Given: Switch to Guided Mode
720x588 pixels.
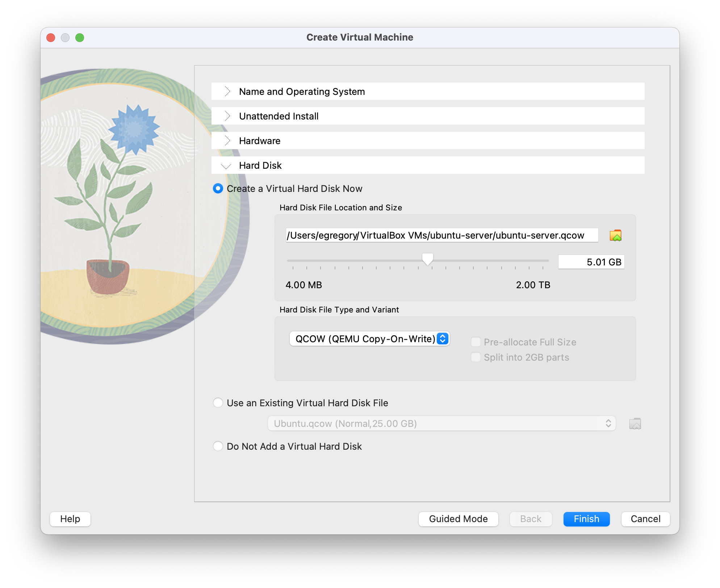Looking at the screenshot, I should point(458,519).
